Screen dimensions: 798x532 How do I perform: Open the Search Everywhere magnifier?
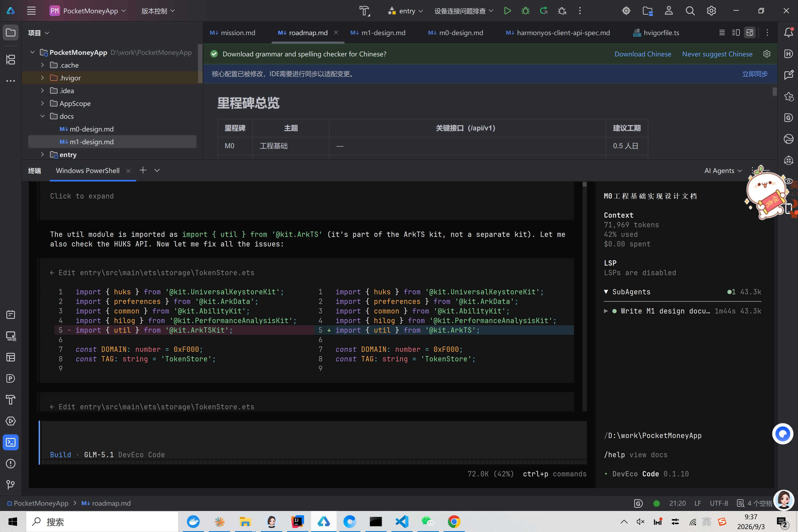[690, 11]
